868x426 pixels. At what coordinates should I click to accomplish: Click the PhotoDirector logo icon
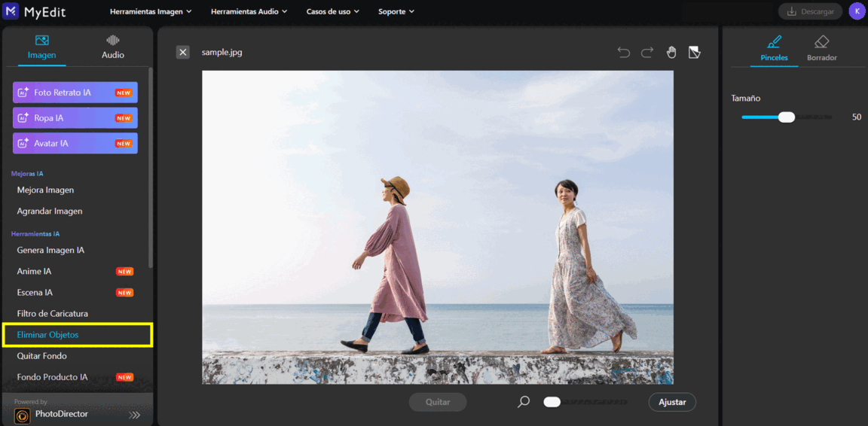click(x=22, y=415)
